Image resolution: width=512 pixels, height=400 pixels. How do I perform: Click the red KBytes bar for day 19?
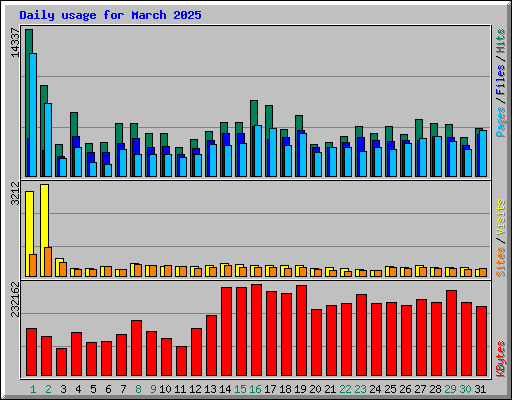(x=301, y=331)
